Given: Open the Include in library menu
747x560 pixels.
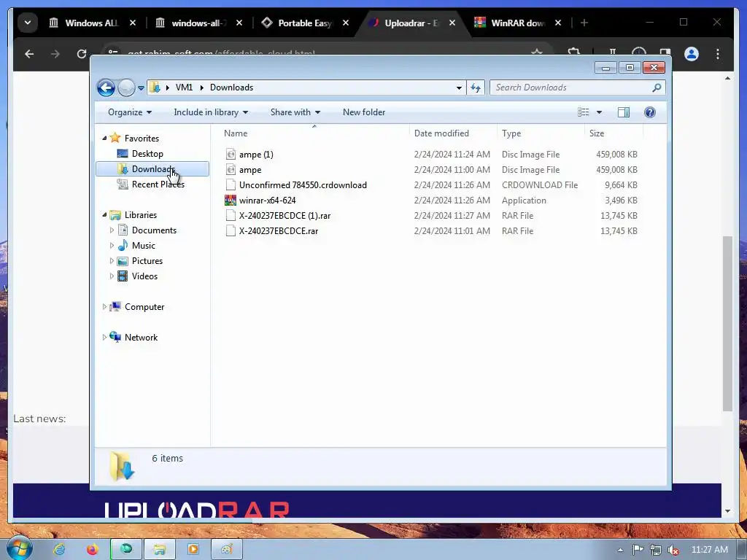Looking at the screenshot, I should pyautogui.click(x=211, y=112).
